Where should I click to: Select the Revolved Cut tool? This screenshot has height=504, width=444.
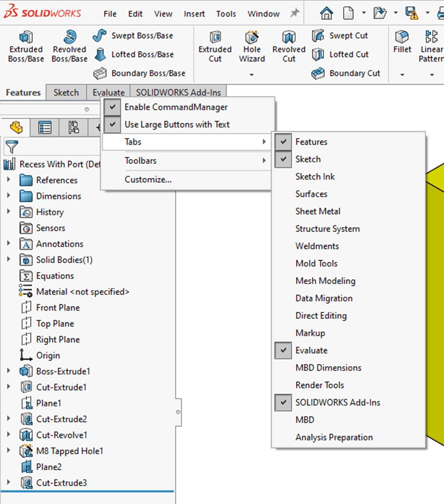click(x=289, y=45)
